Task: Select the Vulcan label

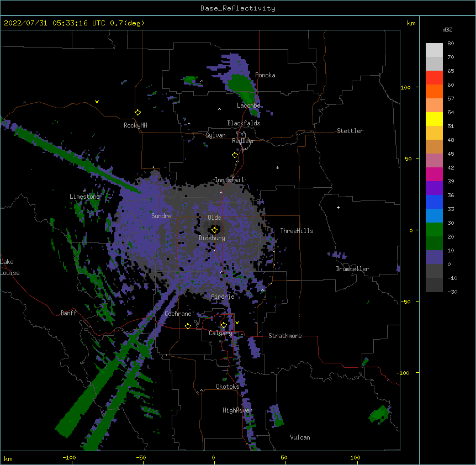Action: pos(300,437)
